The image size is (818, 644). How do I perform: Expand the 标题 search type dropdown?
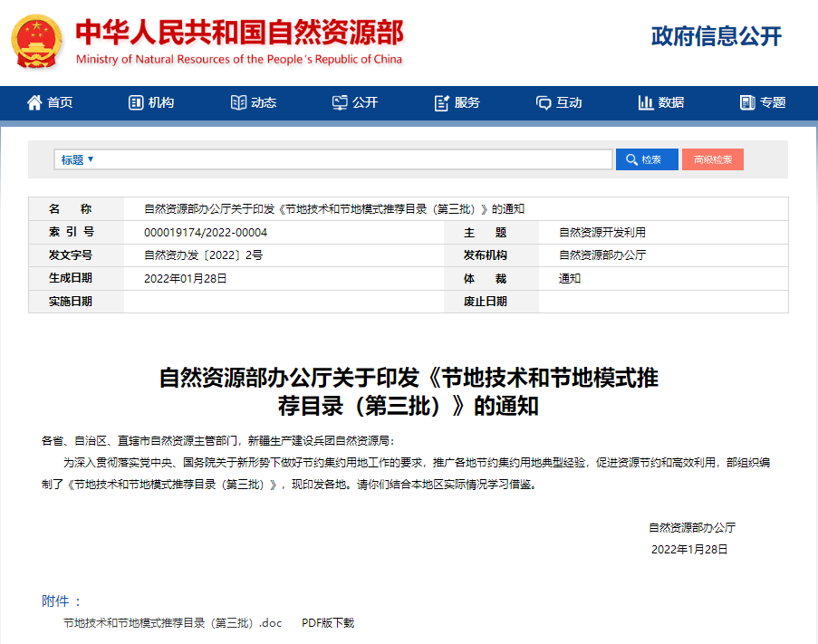77,159
